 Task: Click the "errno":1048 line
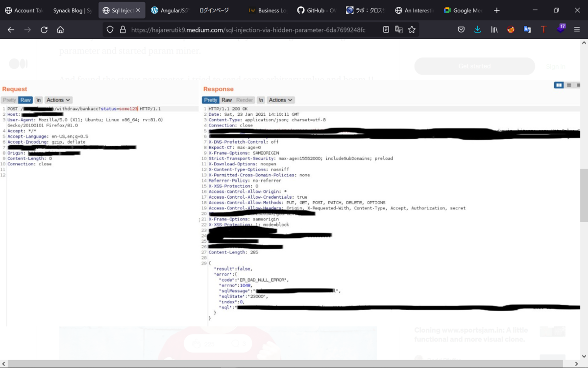click(235, 285)
